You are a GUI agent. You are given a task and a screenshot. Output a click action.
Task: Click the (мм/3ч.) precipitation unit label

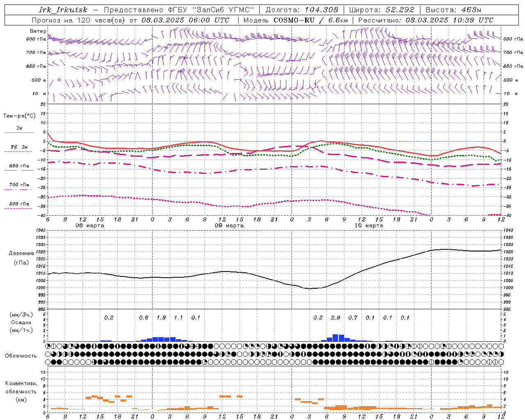point(21,315)
